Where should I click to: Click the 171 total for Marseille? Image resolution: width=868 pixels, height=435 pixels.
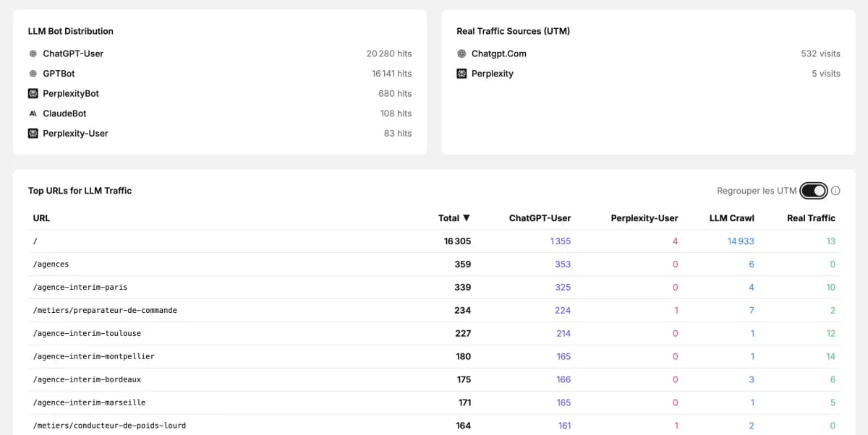tap(464, 402)
